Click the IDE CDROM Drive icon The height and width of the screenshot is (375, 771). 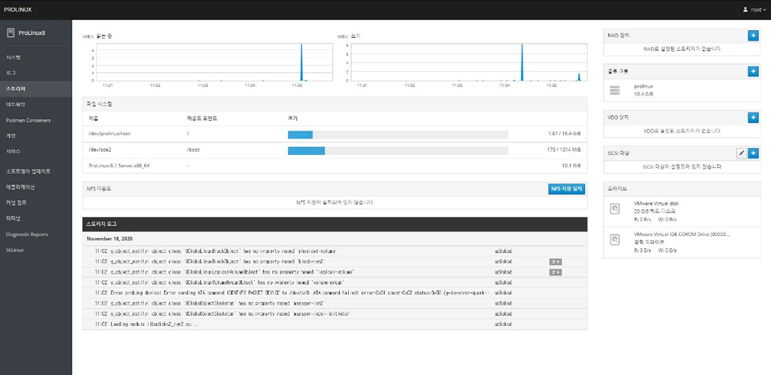(x=615, y=240)
